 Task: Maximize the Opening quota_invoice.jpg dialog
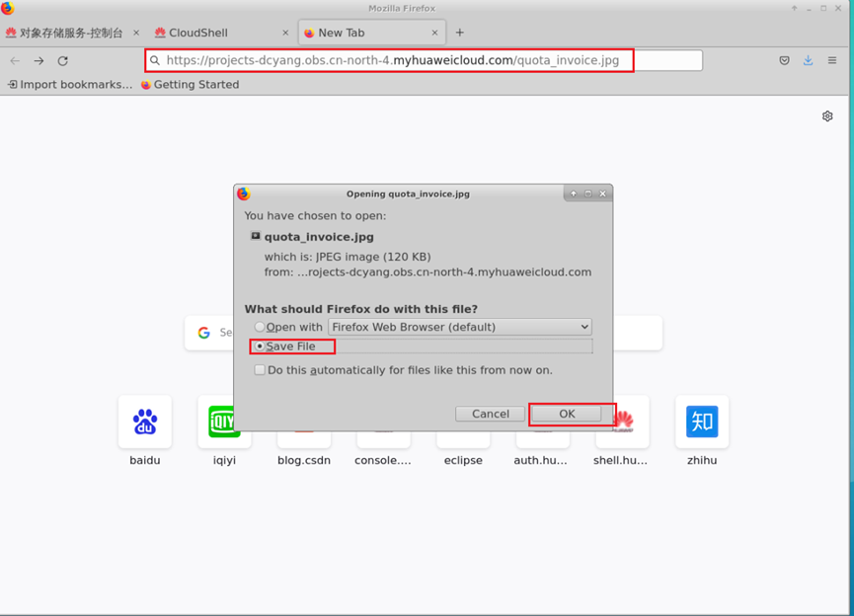pos(588,193)
